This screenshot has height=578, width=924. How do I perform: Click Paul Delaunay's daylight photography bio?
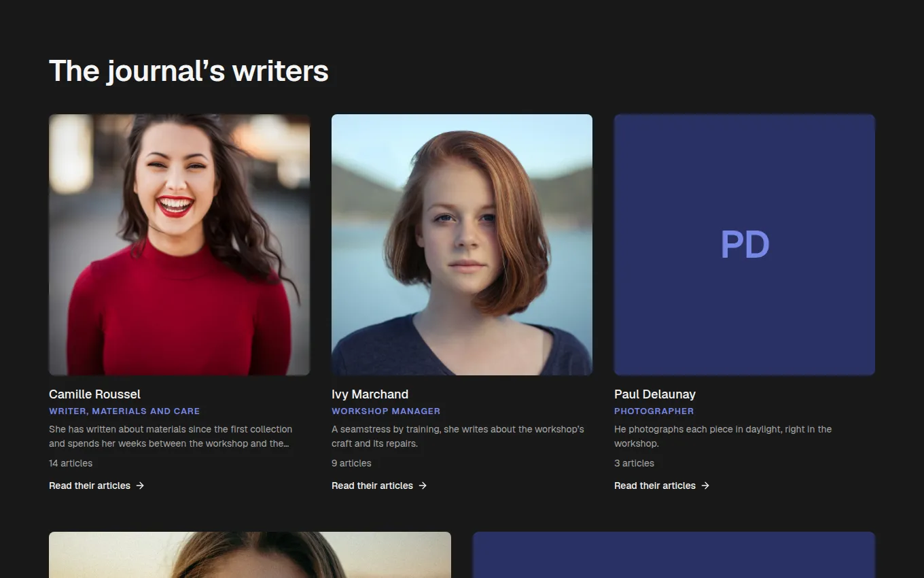(723, 437)
